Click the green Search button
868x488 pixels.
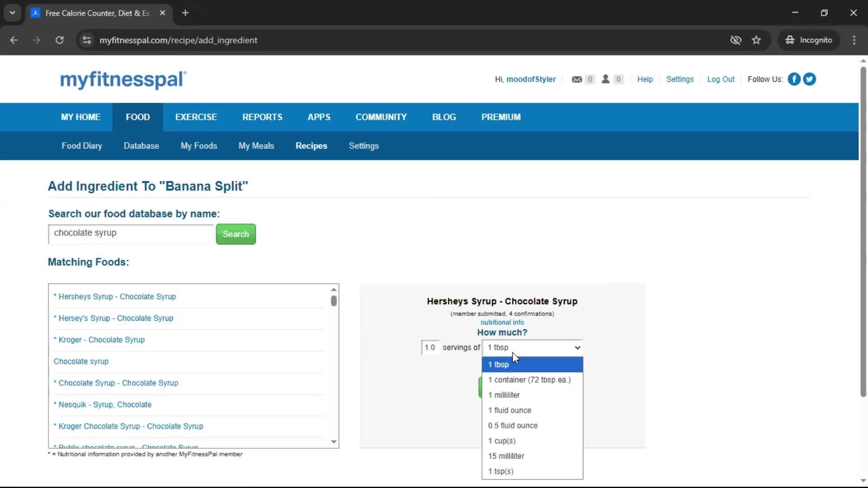point(236,234)
